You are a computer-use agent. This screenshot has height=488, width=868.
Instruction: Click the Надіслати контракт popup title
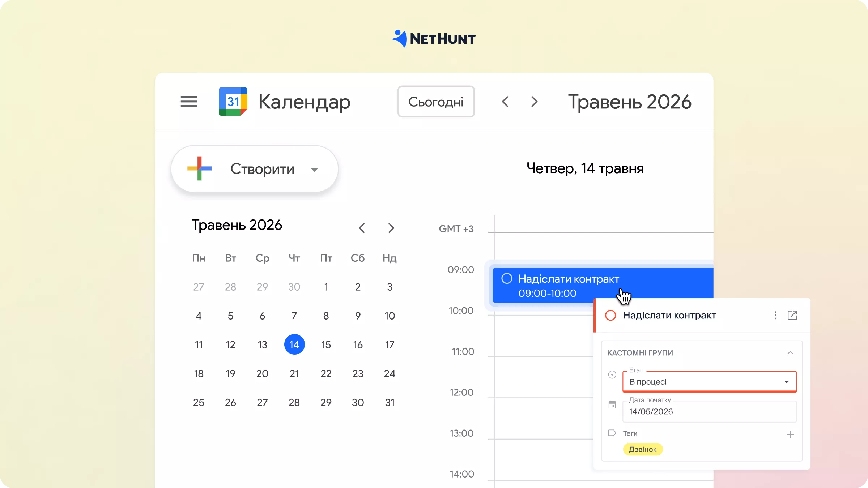click(669, 315)
